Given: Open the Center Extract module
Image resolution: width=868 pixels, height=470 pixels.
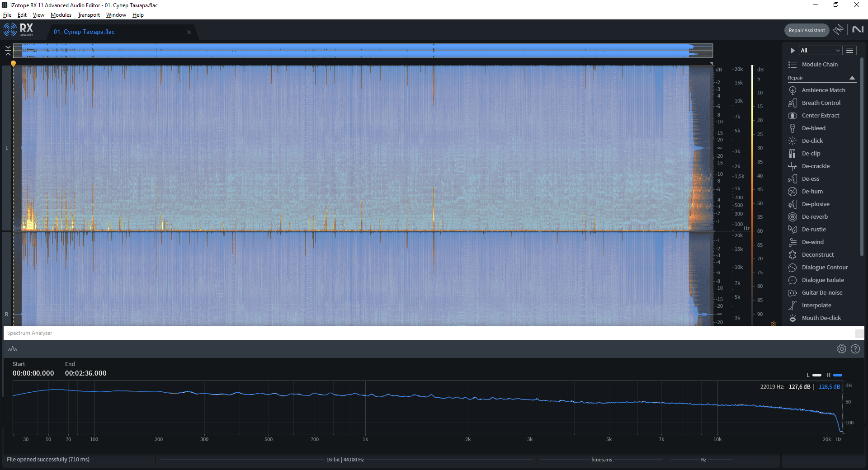Looking at the screenshot, I should (820, 116).
